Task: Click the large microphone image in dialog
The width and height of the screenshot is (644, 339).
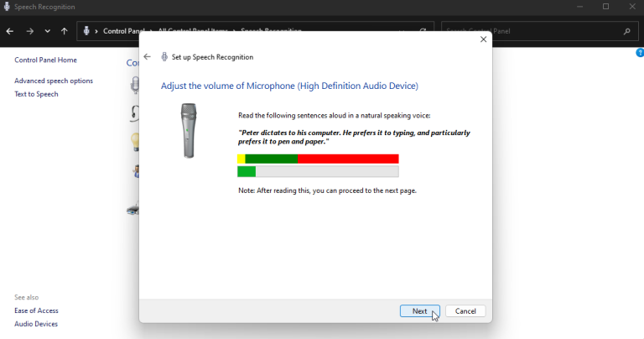Action: click(x=190, y=130)
